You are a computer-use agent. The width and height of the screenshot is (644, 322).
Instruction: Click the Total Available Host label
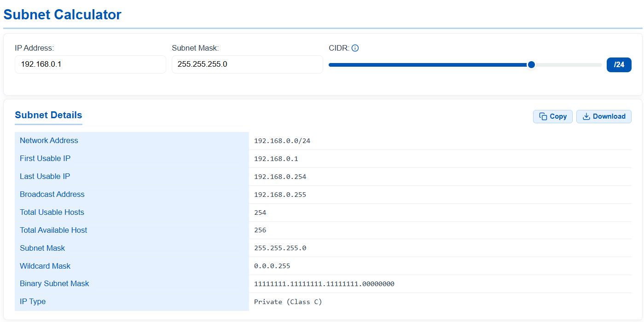pos(53,230)
